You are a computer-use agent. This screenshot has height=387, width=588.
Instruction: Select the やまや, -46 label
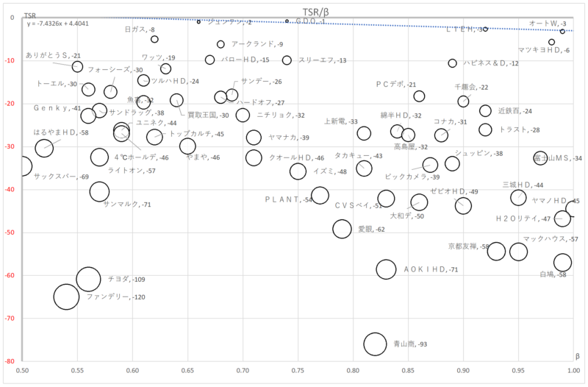coord(203,157)
